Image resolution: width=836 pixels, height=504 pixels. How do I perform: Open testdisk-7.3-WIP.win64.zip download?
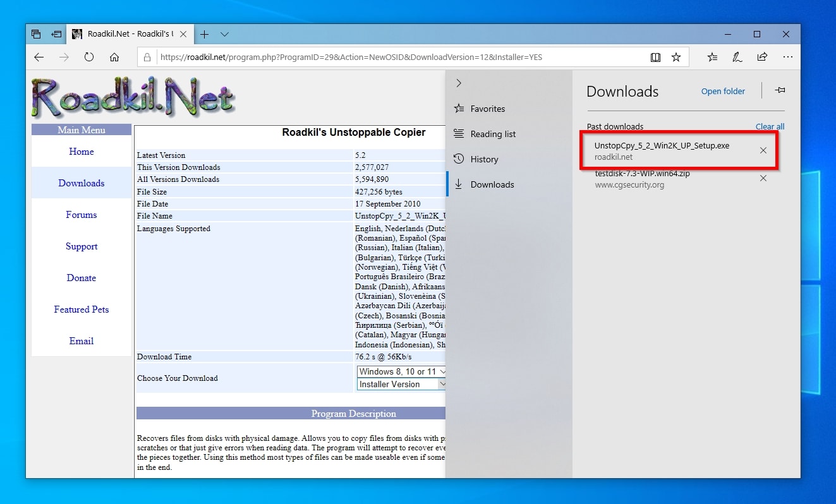pyautogui.click(x=642, y=174)
